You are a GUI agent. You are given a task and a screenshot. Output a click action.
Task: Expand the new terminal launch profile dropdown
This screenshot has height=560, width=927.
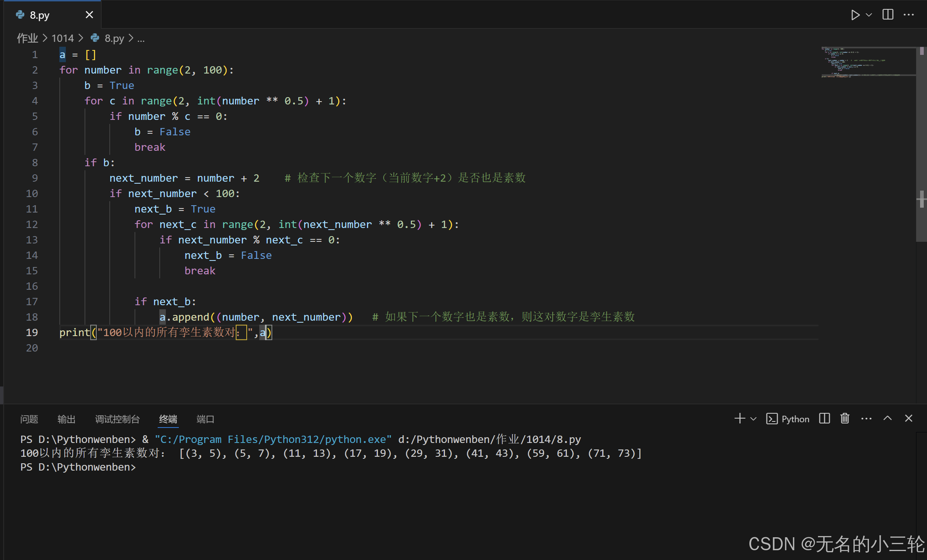click(753, 419)
